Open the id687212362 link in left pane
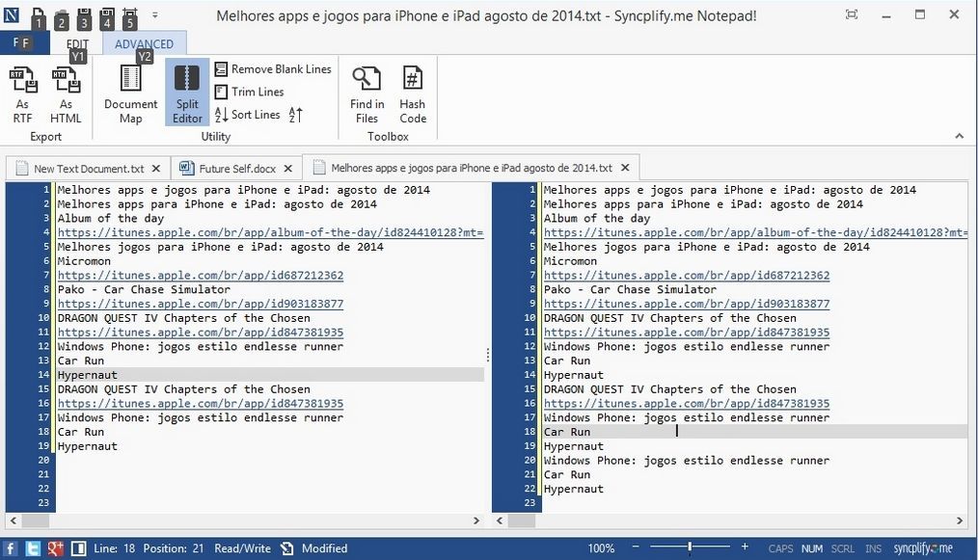 (201, 275)
